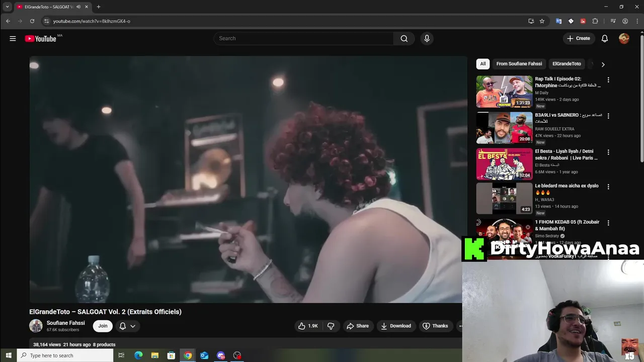Screen dimensions: 644x362
Task: Go to the YouTube home logo
Action: click(41, 39)
